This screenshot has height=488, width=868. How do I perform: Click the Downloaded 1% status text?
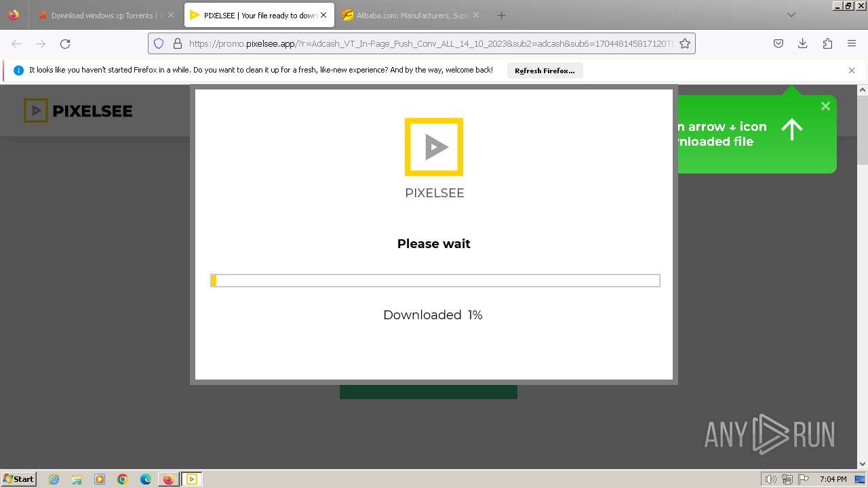(x=433, y=315)
